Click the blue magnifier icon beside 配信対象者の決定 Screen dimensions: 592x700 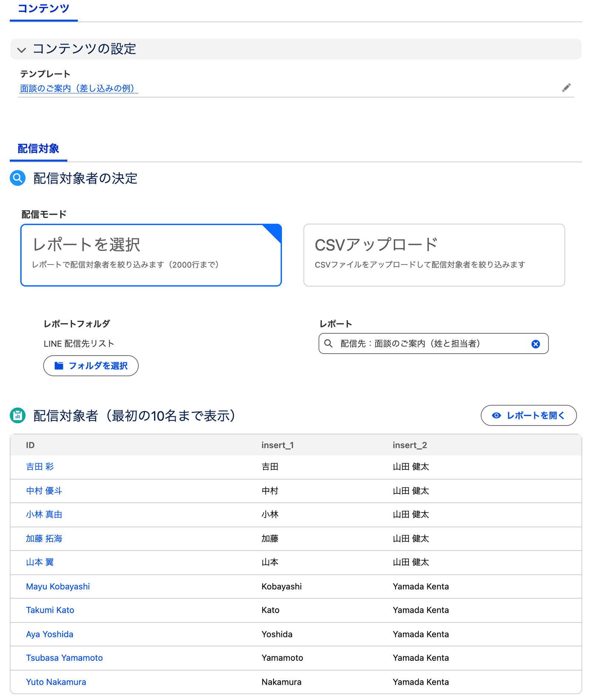click(x=17, y=178)
